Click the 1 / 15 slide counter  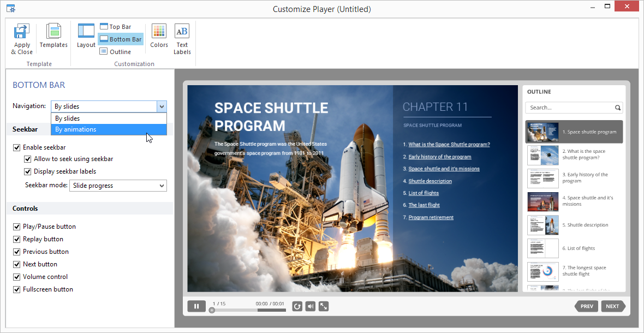(219, 304)
